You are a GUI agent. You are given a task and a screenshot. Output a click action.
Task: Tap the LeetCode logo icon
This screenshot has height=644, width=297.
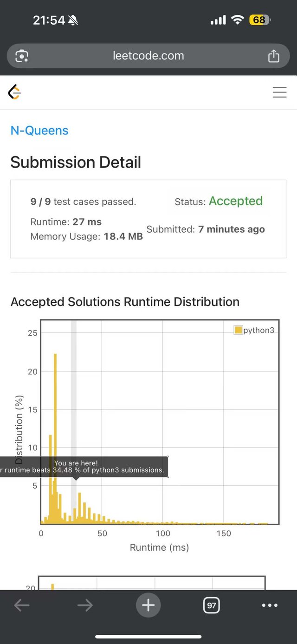pos(15,92)
